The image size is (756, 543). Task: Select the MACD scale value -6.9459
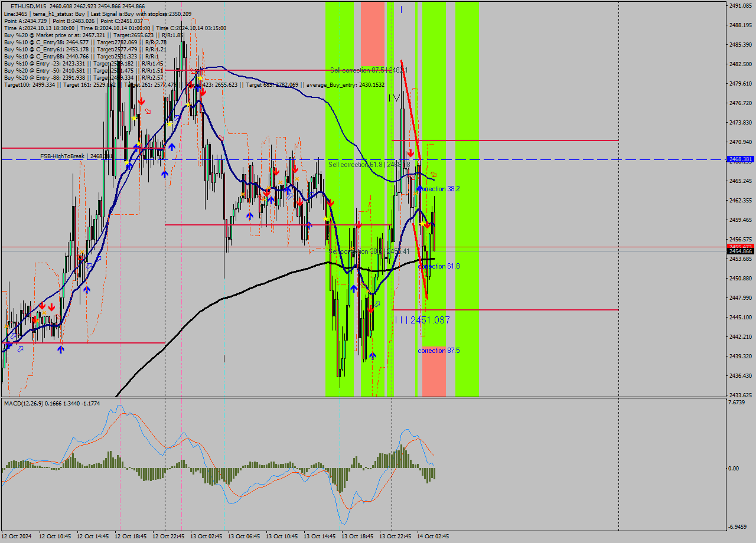pyautogui.click(x=738, y=526)
